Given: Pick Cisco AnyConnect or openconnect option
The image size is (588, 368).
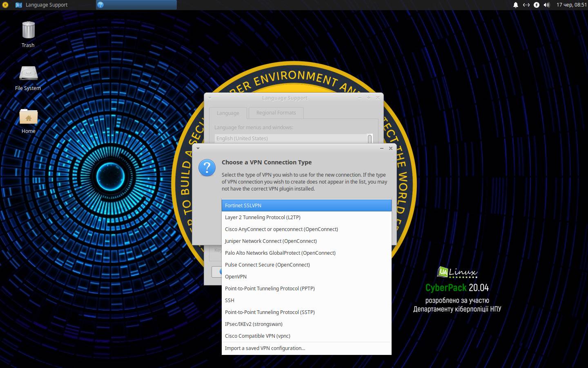Looking at the screenshot, I should (306, 229).
